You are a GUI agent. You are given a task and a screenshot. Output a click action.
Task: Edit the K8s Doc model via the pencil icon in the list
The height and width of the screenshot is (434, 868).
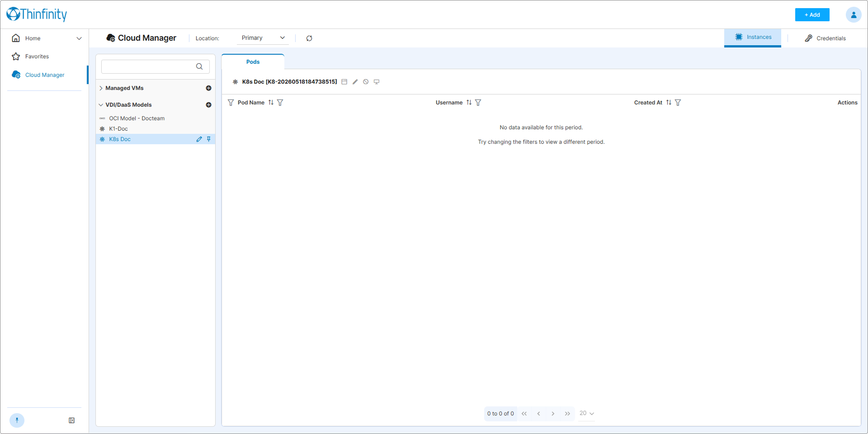199,139
